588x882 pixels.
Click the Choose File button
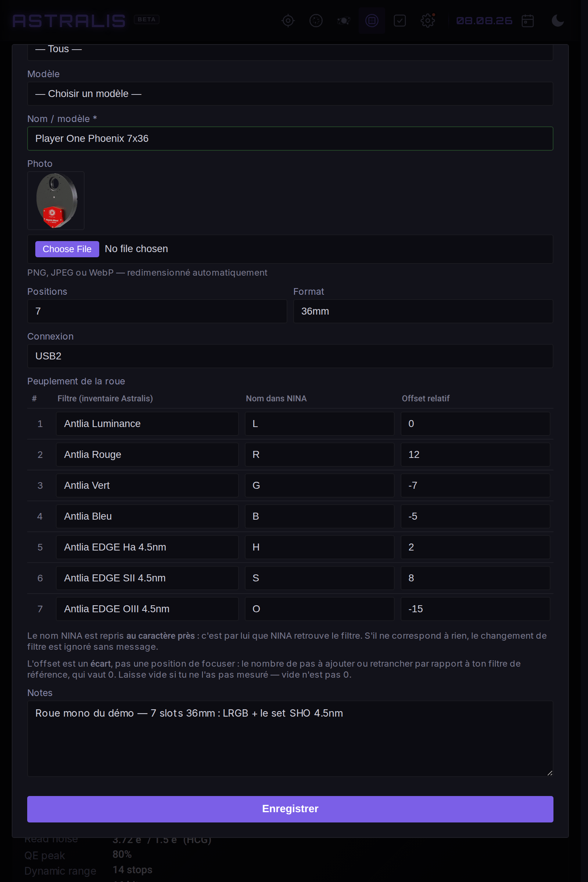pyautogui.click(x=67, y=249)
